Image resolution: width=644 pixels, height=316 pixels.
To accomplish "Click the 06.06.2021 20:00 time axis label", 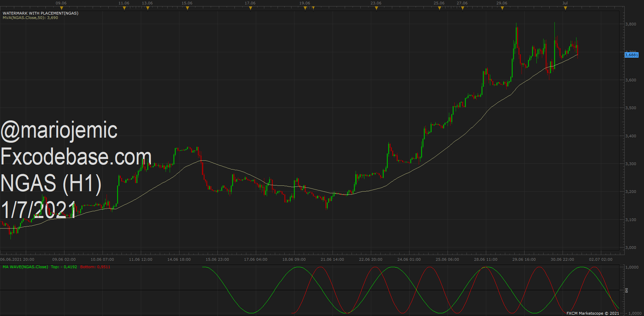I will click(17, 259).
